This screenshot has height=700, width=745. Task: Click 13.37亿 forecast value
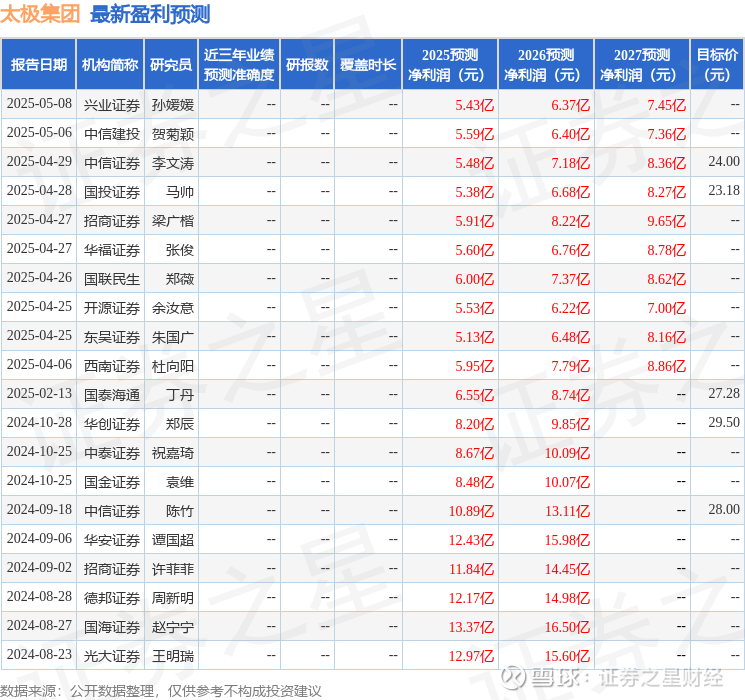point(471,627)
